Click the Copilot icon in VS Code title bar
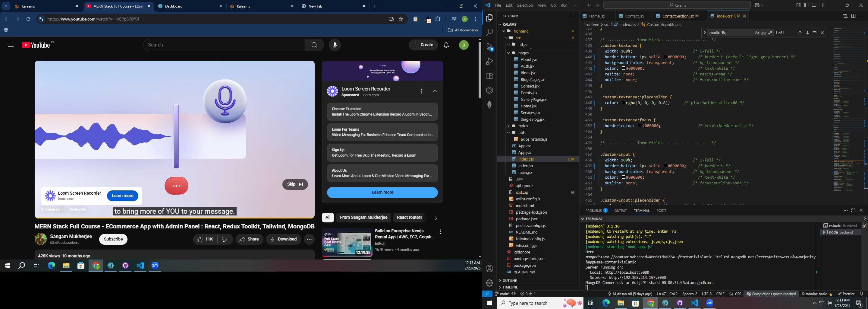Screen dimensions: 868x309 click(757, 5)
